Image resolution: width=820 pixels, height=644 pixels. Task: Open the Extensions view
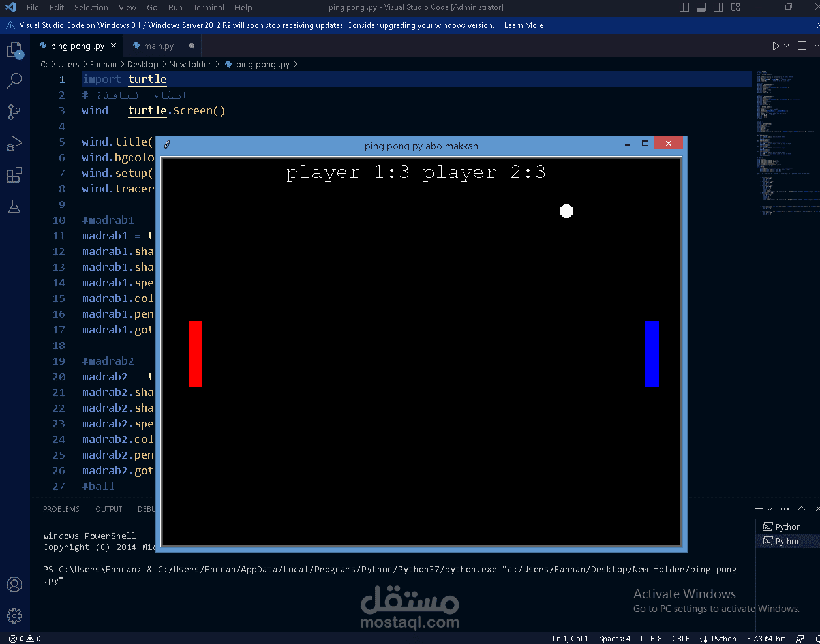[14, 175]
